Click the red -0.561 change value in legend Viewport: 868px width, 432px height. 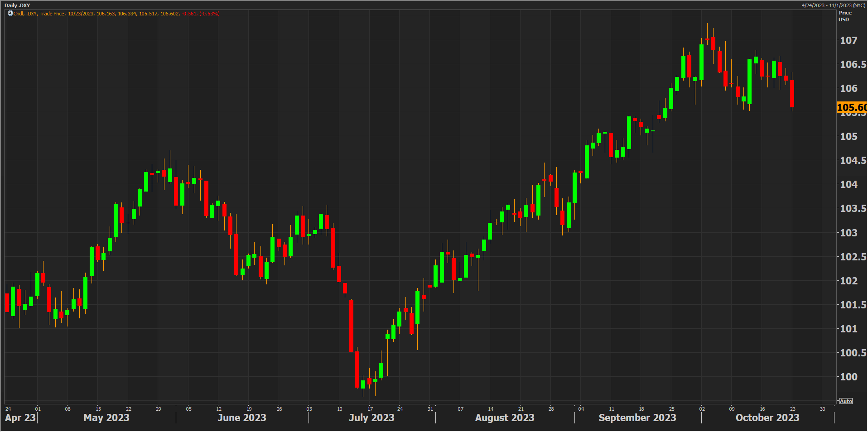[189, 14]
